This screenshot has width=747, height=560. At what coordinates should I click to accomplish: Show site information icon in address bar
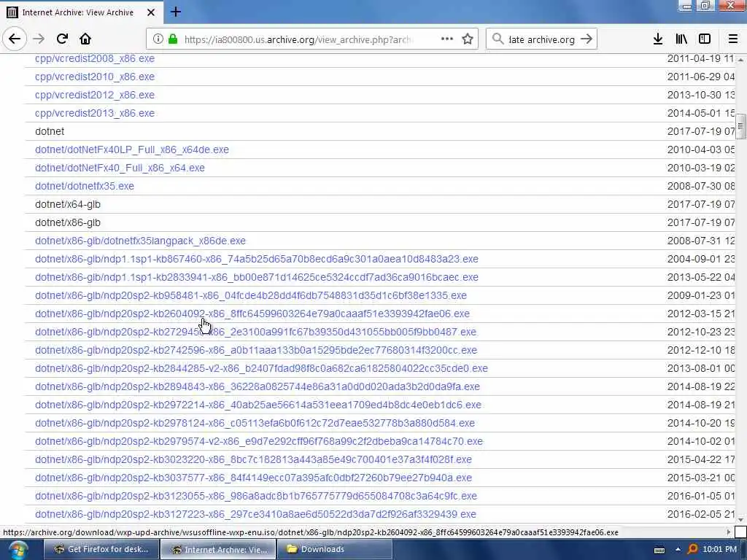pyautogui.click(x=158, y=39)
